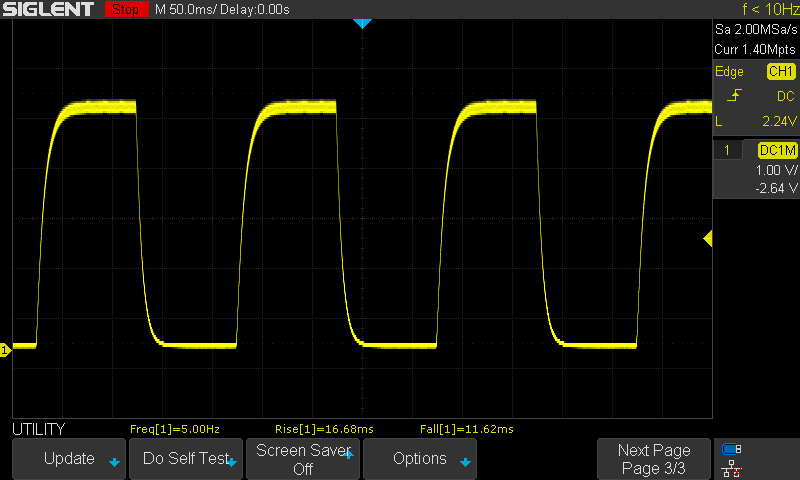This screenshot has height=480, width=800.
Task: Toggle the Screen Saver Off setting
Action: (x=303, y=459)
